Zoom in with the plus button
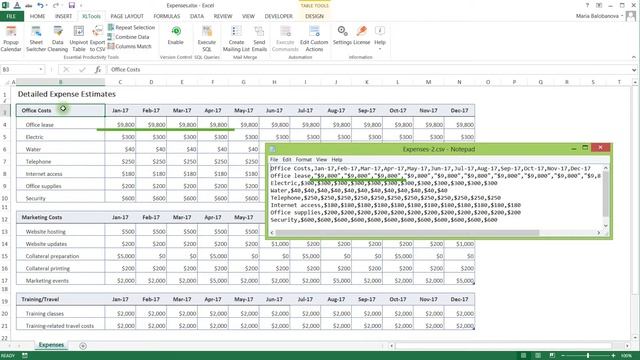 pyautogui.click(x=613, y=356)
